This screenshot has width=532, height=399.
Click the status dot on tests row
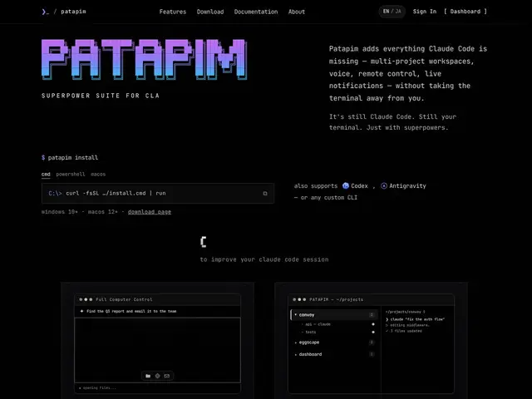(x=373, y=332)
